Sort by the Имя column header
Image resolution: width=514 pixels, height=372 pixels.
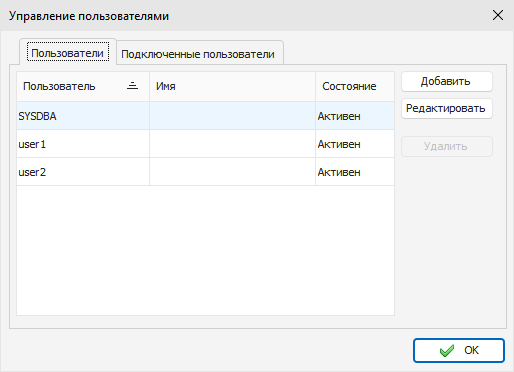(x=232, y=86)
